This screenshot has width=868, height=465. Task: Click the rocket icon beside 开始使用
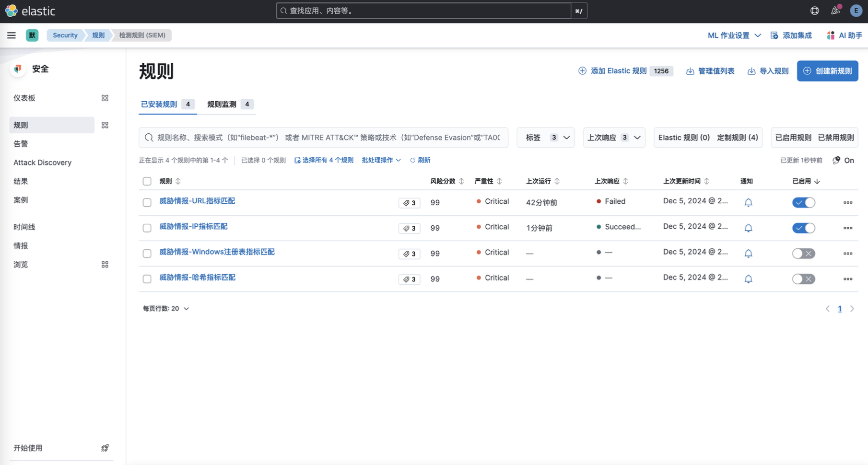coord(105,448)
